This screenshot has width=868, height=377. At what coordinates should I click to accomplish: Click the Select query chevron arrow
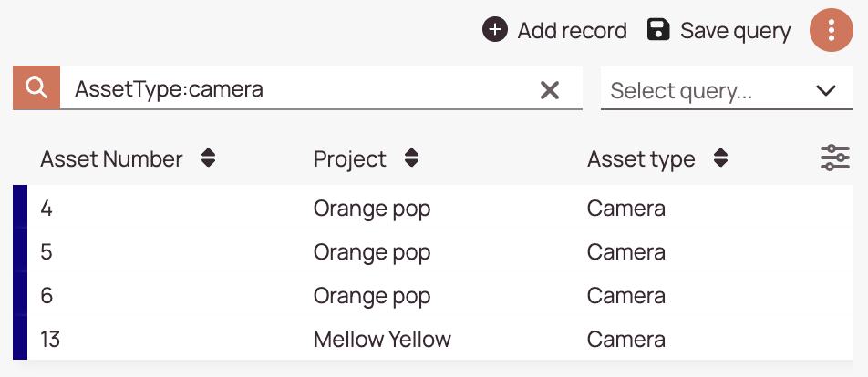point(826,90)
